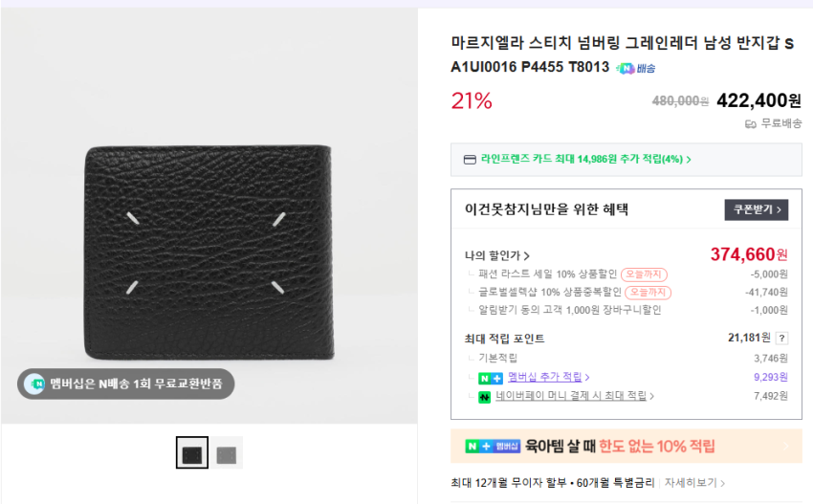Viewport: 813px width, 504px height.
Task: Select the second gray wallet thumbnail
Action: 228,452
